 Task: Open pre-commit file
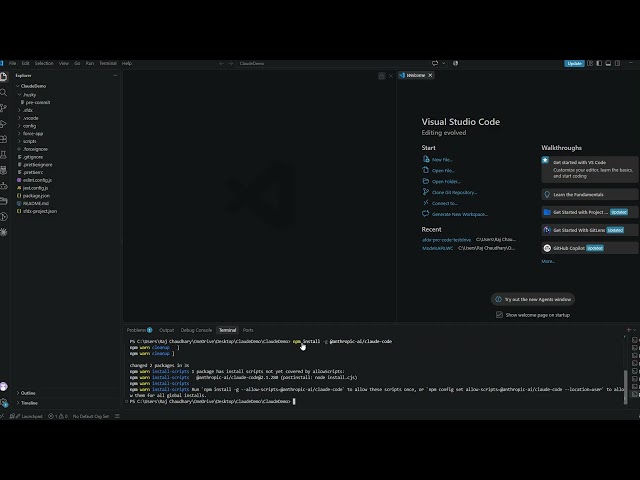point(38,102)
